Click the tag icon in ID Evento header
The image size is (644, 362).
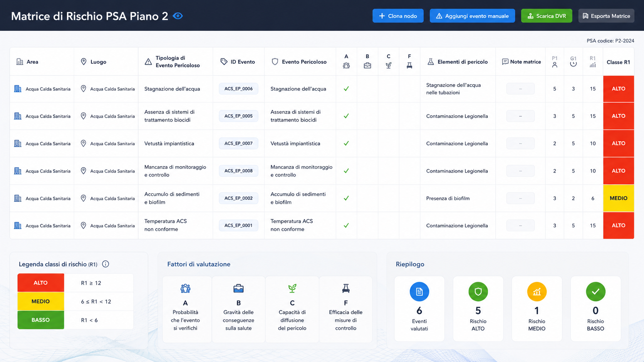click(x=224, y=62)
